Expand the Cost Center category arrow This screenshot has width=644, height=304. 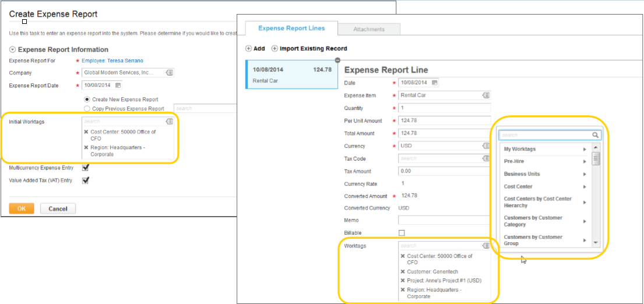[585, 187]
